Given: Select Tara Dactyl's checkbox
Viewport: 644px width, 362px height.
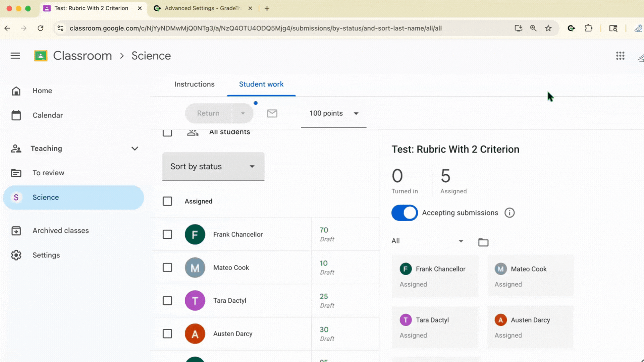Looking at the screenshot, I should point(167,301).
